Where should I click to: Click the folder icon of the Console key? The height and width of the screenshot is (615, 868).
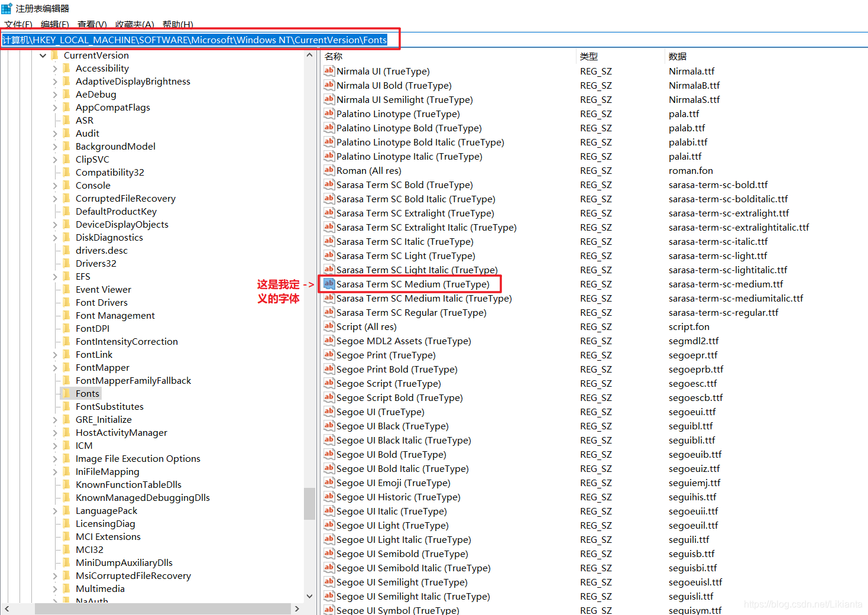click(67, 185)
